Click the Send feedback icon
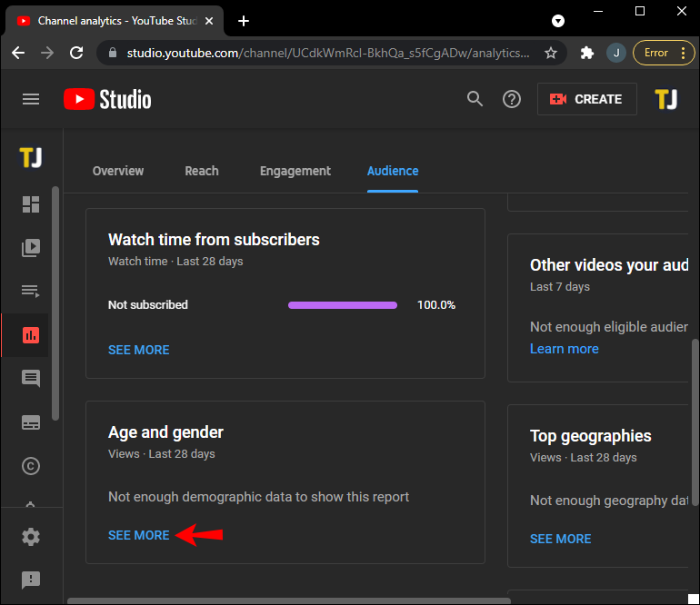Image resolution: width=700 pixels, height=605 pixels. (x=31, y=580)
